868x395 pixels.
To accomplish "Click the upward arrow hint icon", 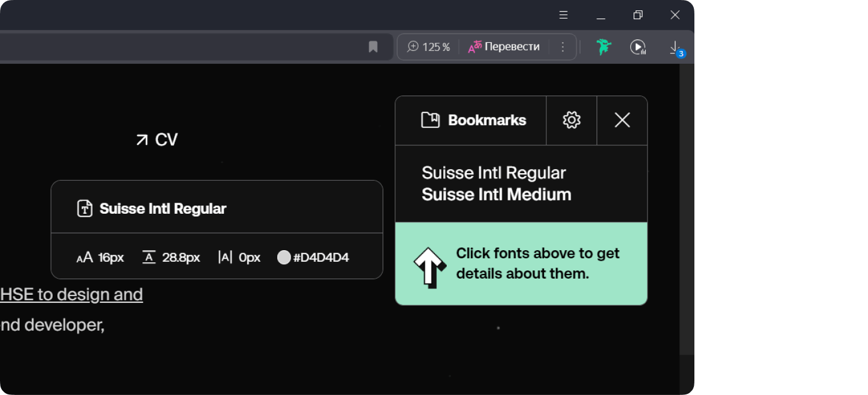I will (x=429, y=267).
